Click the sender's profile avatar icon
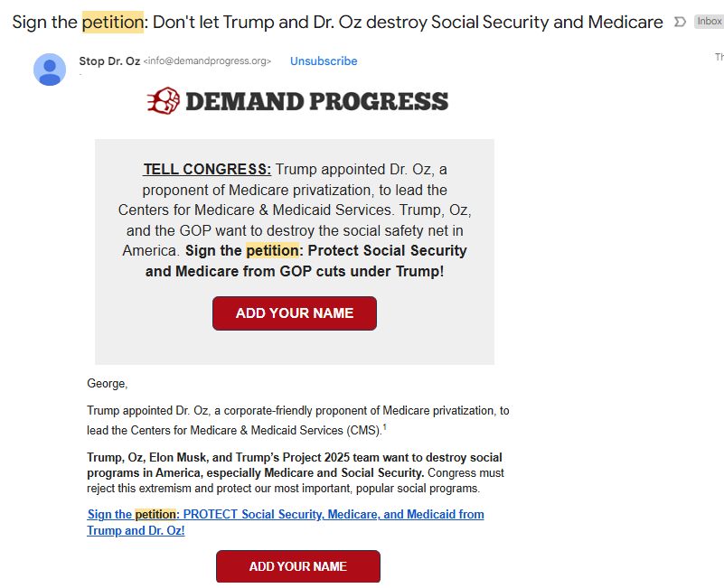Viewport: 724px width, 588px height. tap(50, 70)
